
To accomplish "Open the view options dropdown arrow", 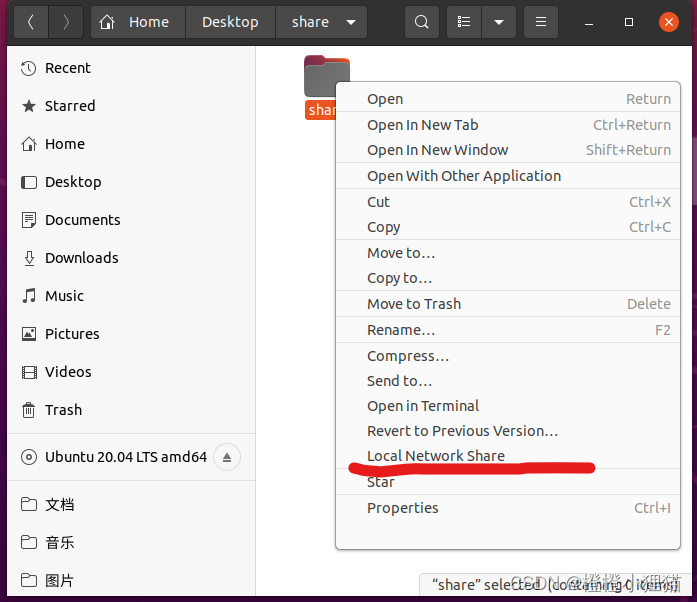I will coord(499,22).
